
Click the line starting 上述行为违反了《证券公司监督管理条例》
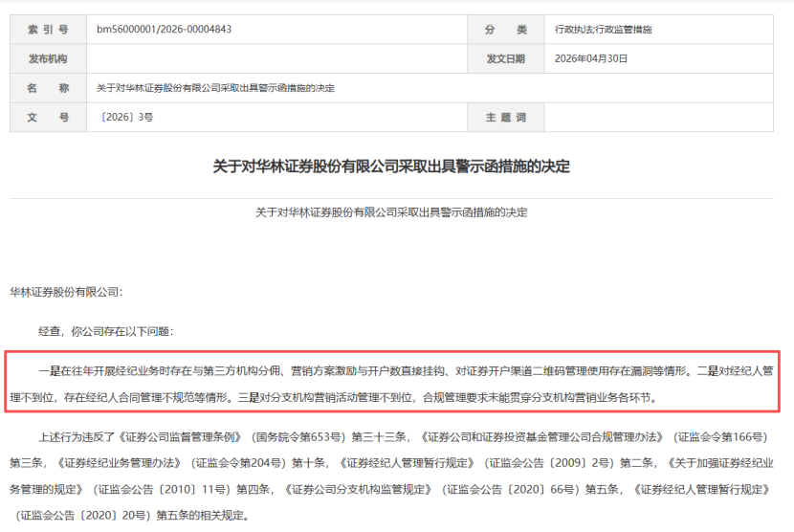403,436
